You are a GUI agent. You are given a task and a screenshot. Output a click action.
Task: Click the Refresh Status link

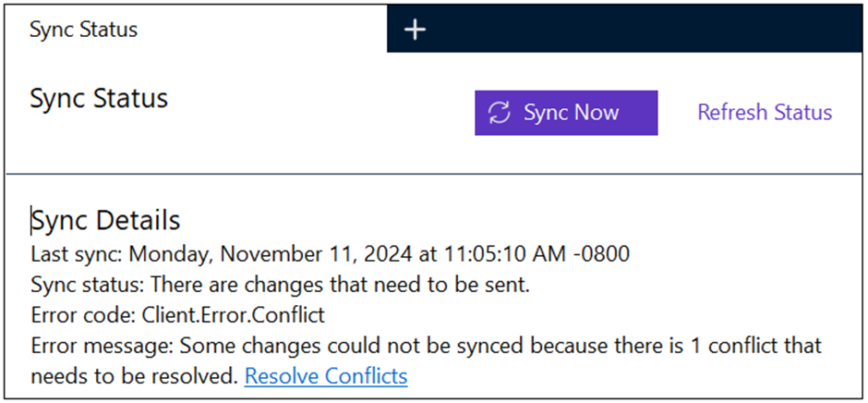[764, 113]
